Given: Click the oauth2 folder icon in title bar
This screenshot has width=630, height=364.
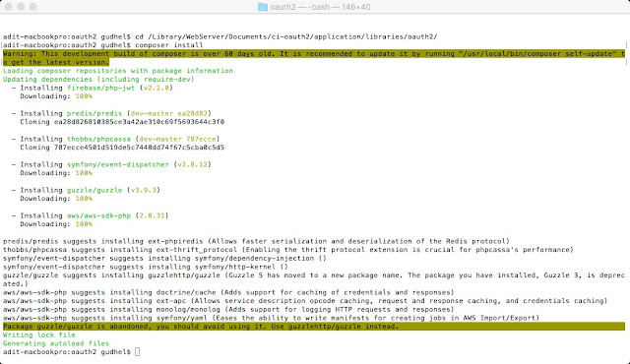Looking at the screenshot, I should click(263, 7).
